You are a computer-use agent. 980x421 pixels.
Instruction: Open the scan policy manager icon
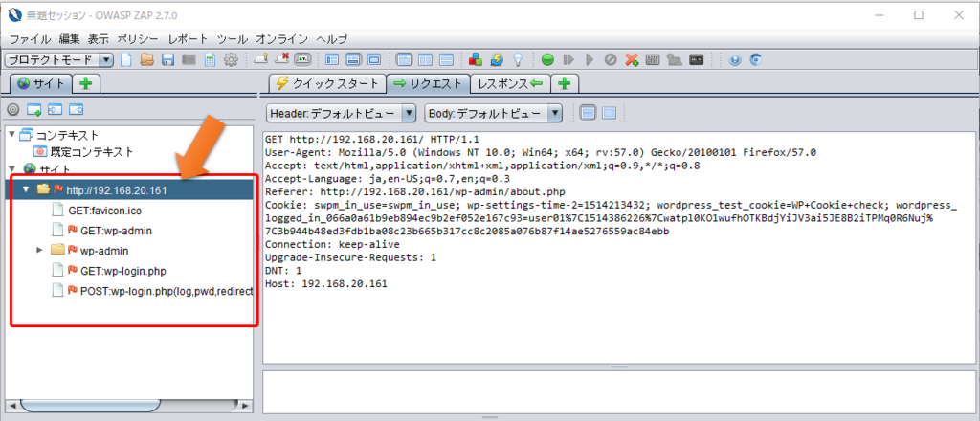click(x=653, y=60)
